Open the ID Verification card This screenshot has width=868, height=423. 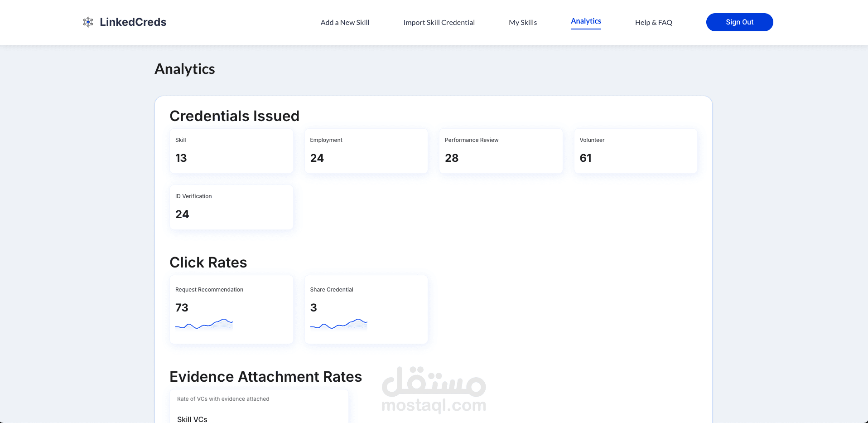point(231,207)
